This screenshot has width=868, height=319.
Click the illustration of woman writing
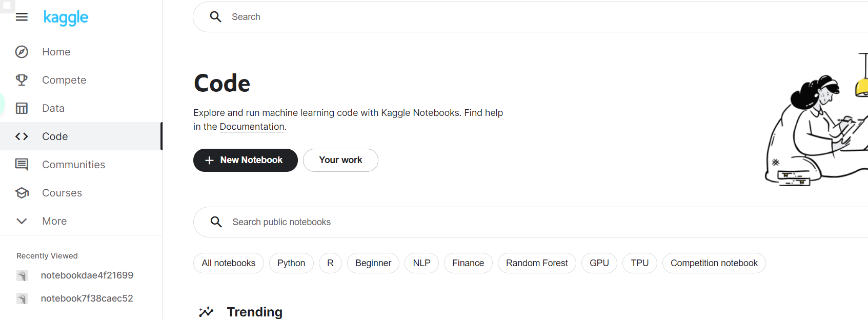816,119
